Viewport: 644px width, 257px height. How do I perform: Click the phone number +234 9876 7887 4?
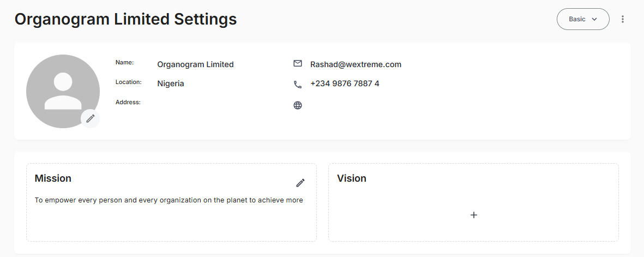click(x=345, y=83)
